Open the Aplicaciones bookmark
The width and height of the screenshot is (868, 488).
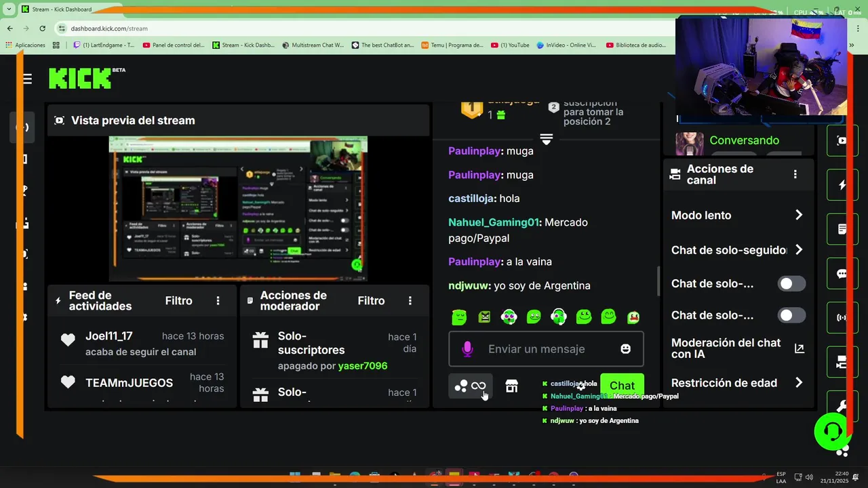pyautogui.click(x=26, y=45)
